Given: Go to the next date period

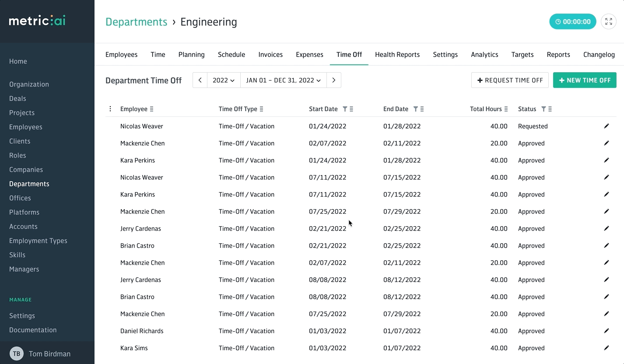Looking at the screenshot, I should 334,80.
